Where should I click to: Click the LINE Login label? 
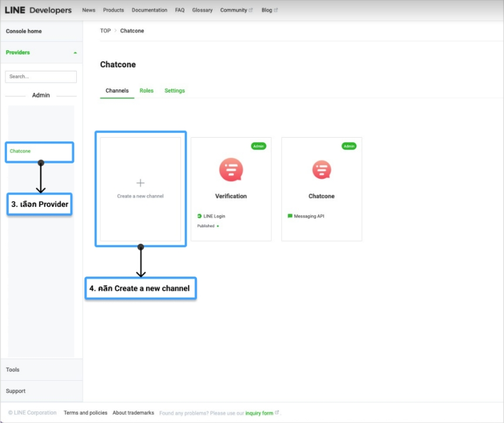point(214,216)
